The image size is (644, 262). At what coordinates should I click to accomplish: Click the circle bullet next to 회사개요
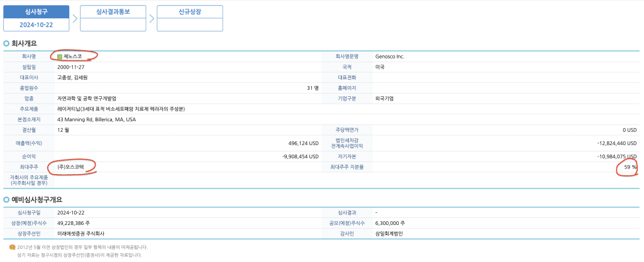point(7,43)
